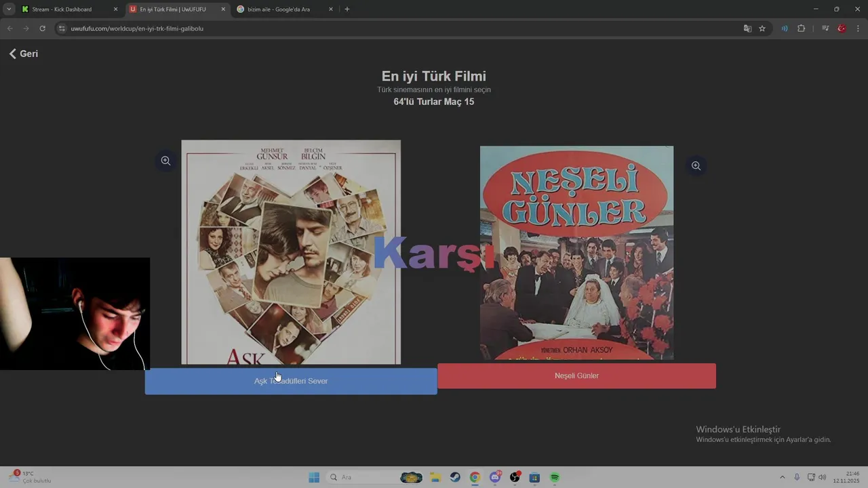The width and height of the screenshot is (868, 488).
Task: Open volume speaker tray icon
Action: [823, 477]
